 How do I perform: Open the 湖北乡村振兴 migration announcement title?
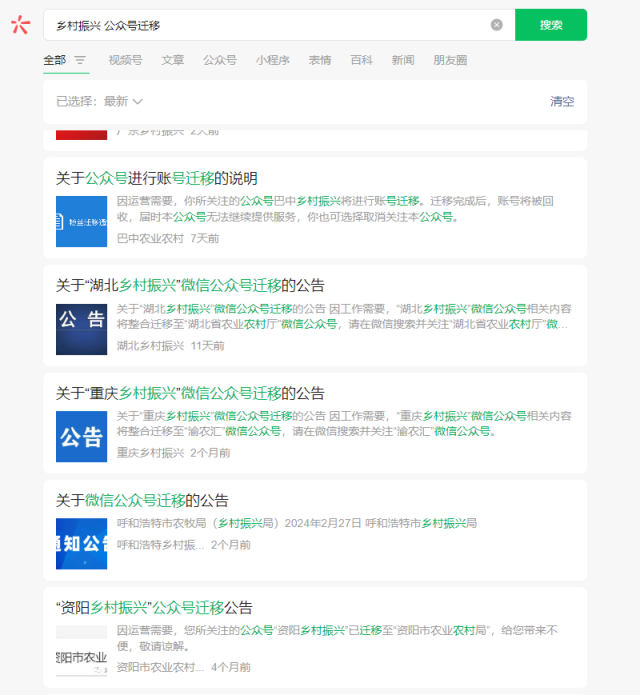pos(190,286)
